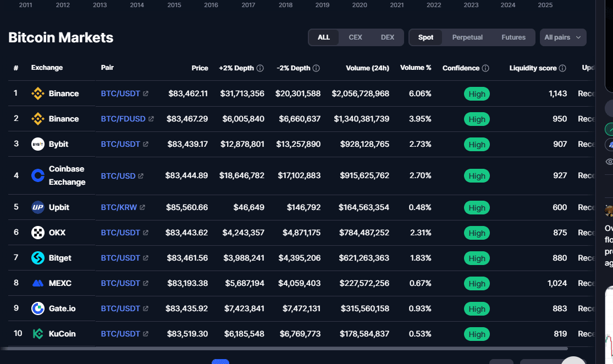Screen dimensions: 613x364
Task: Click the Confidence column info icon
Action: (486, 68)
